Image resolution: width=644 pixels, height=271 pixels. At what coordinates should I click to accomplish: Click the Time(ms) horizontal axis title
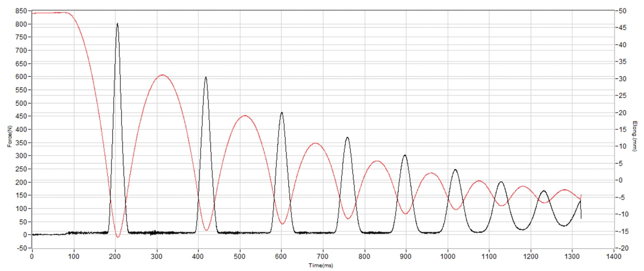pos(321,265)
